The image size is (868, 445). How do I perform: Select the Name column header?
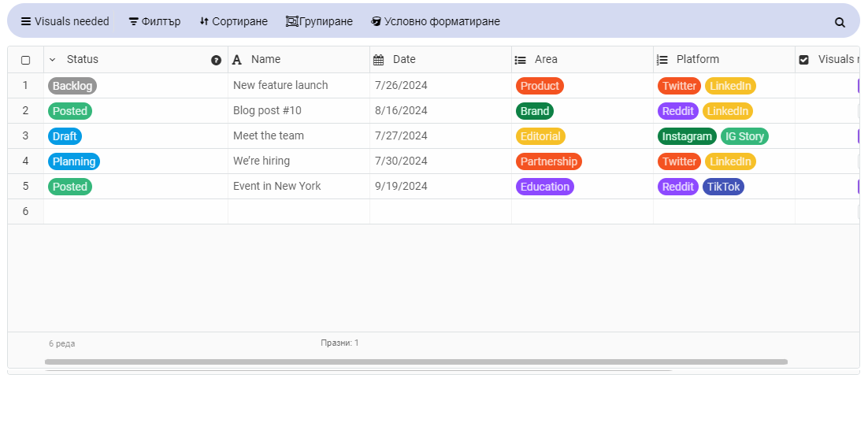tap(299, 60)
